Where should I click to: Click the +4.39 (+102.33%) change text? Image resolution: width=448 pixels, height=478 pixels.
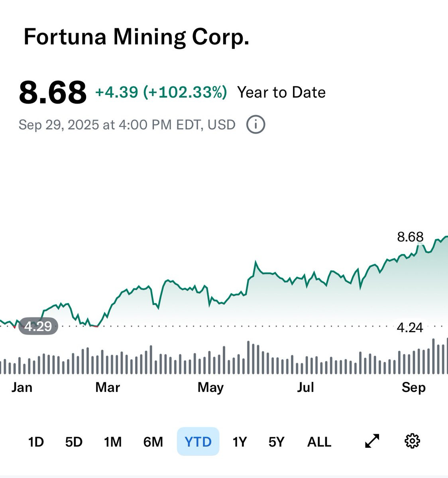point(161,92)
